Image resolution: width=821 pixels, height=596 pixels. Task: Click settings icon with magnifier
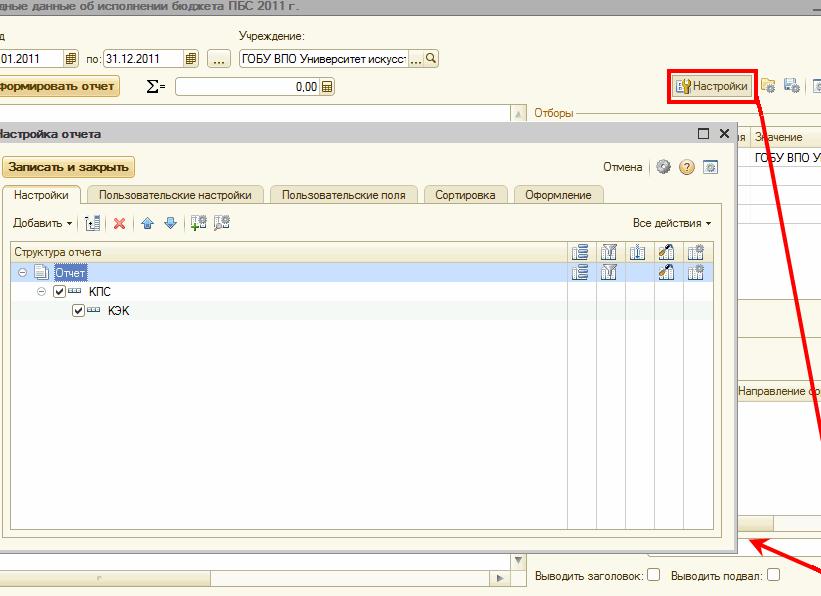coord(221,223)
